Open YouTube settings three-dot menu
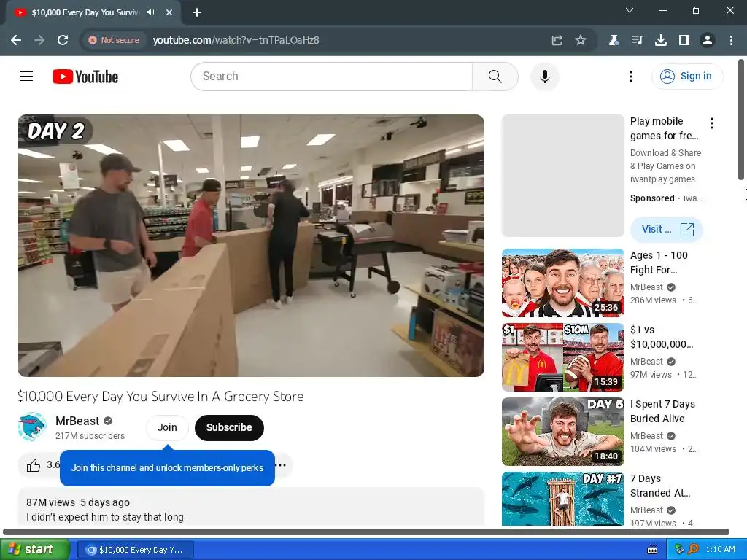 pyautogui.click(x=631, y=76)
